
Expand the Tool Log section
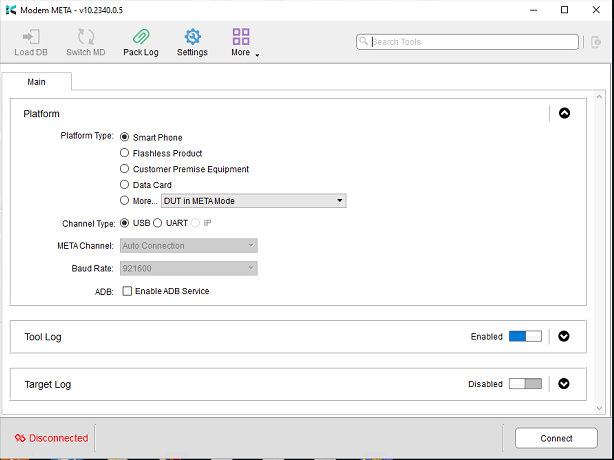(564, 336)
